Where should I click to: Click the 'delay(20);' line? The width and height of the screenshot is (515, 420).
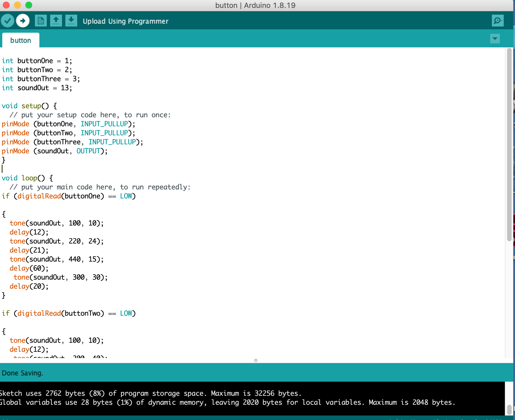(x=29, y=286)
